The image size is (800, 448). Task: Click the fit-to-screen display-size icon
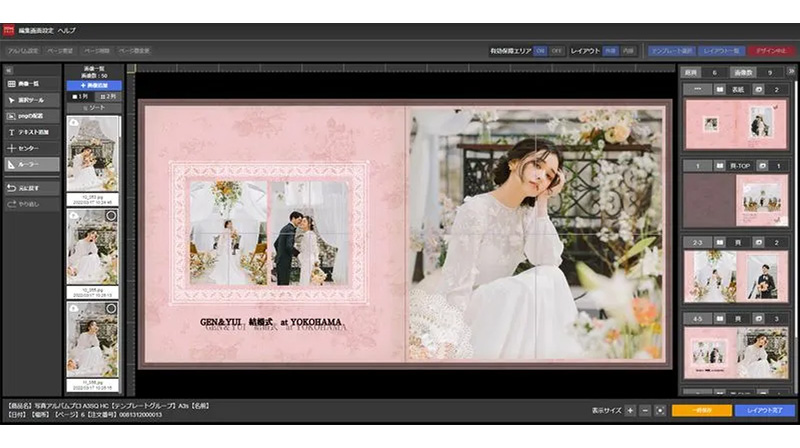[x=660, y=411]
